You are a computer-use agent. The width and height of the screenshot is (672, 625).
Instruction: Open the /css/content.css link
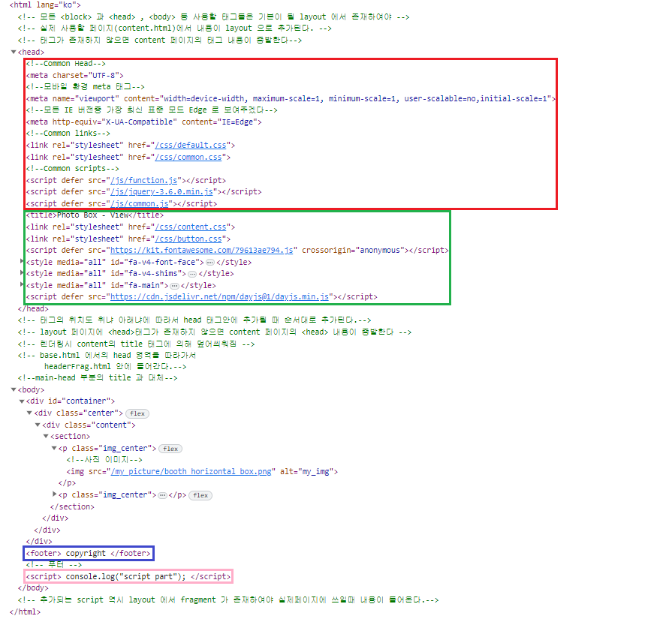click(x=191, y=227)
